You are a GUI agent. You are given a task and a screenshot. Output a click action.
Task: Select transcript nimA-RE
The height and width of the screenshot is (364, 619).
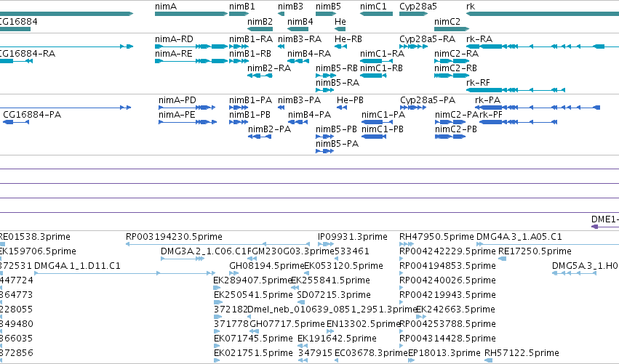pyautogui.click(x=191, y=61)
